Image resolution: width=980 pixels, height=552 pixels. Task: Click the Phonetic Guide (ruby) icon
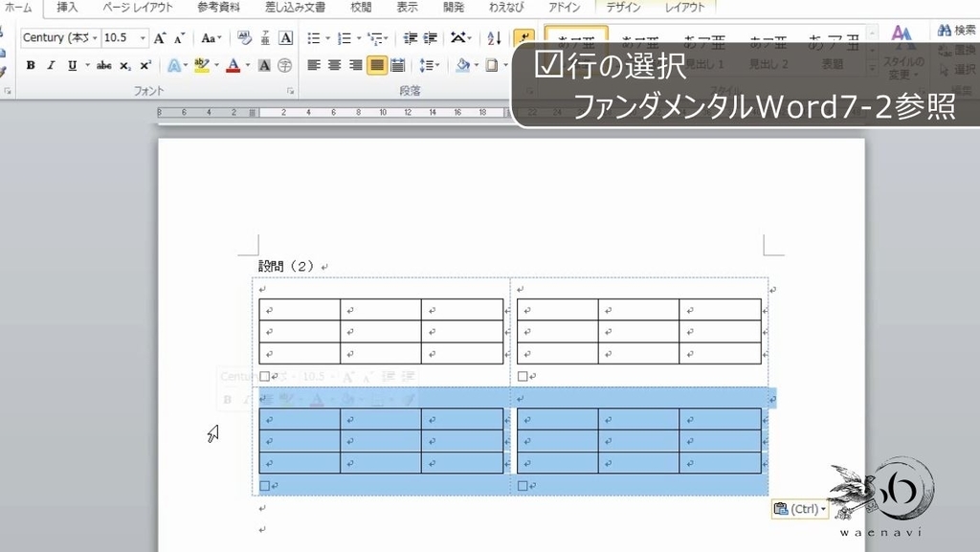265,38
